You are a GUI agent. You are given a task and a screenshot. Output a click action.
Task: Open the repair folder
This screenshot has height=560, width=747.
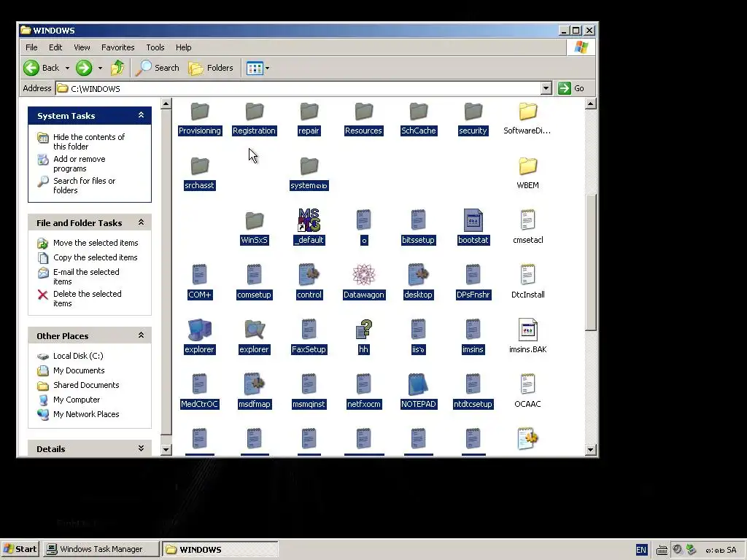pyautogui.click(x=309, y=119)
